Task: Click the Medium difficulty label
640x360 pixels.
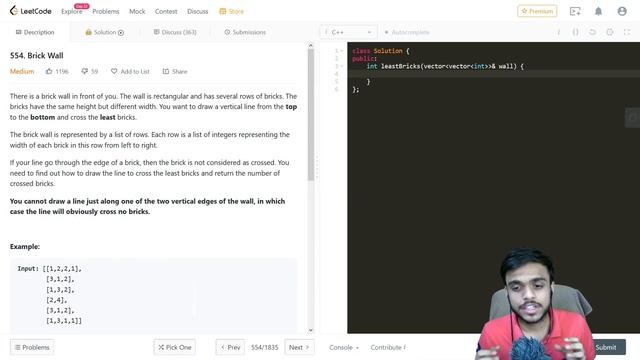Action: pos(22,71)
